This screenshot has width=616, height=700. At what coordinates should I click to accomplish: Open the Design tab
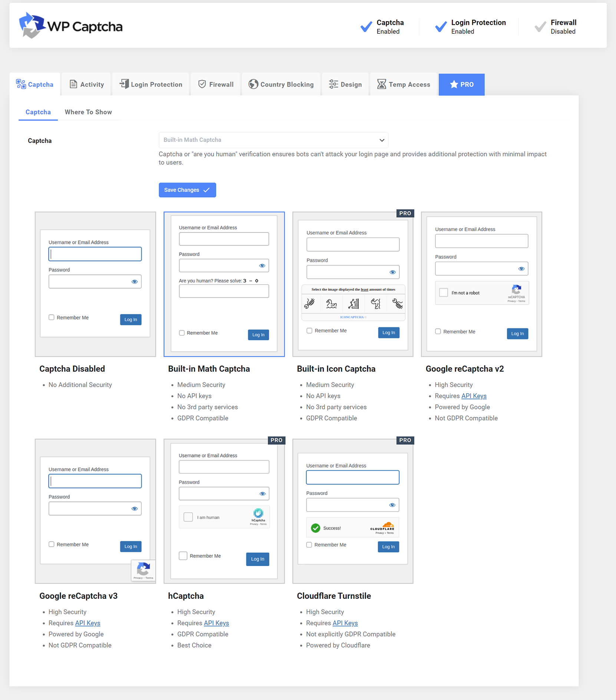point(345,84)
